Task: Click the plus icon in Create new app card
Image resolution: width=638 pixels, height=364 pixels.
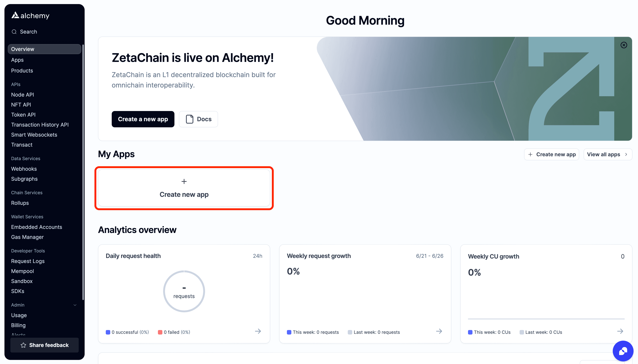Action: point(184,181)
